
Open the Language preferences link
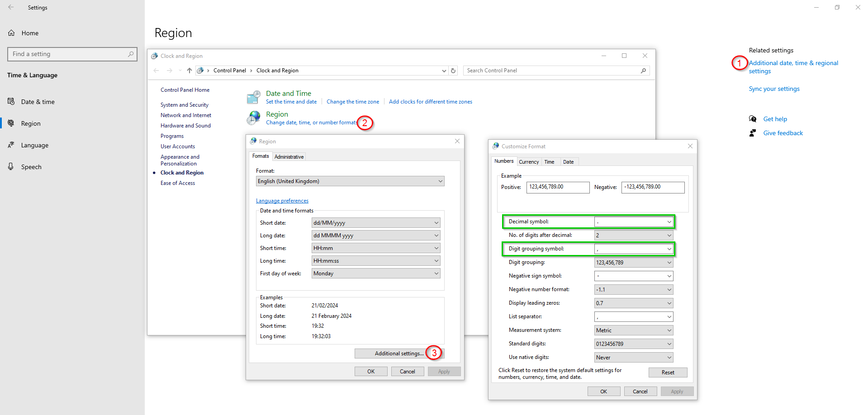point(282,200)
